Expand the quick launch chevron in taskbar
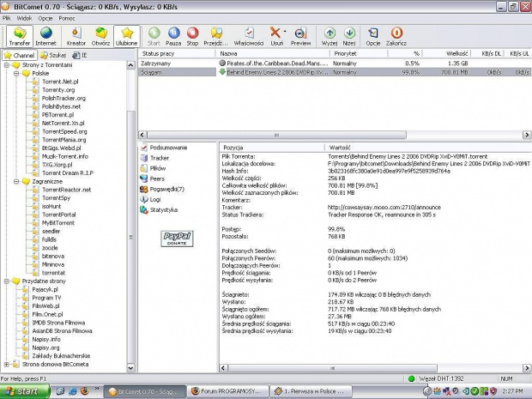 point(97,389)
